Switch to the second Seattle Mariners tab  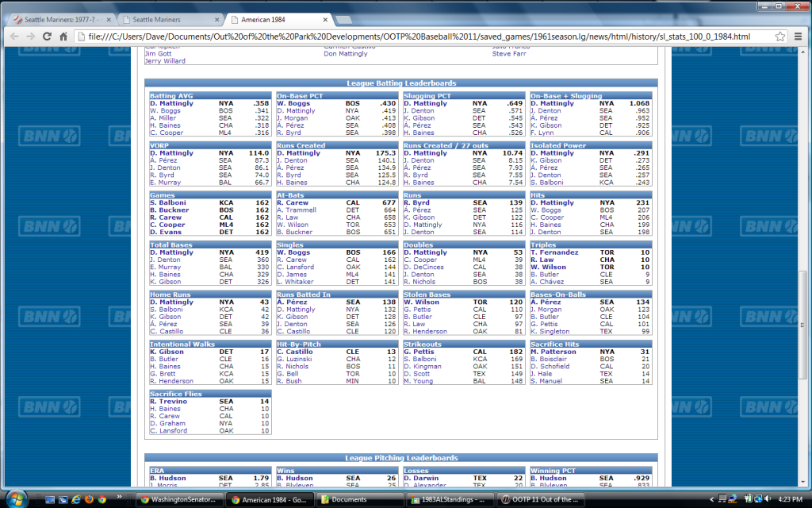coord(171,20)
